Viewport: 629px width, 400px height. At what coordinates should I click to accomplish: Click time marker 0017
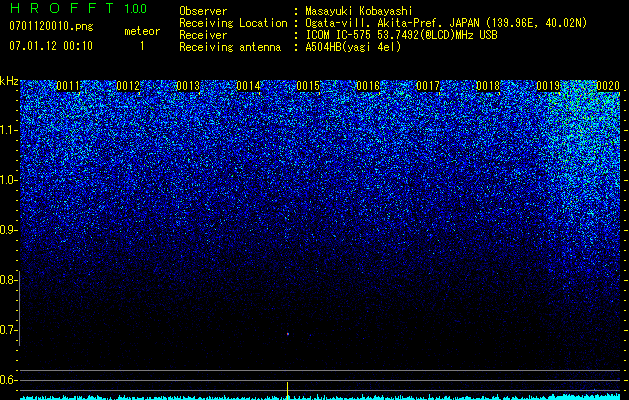pyautogui.click(x=428, y=86)
